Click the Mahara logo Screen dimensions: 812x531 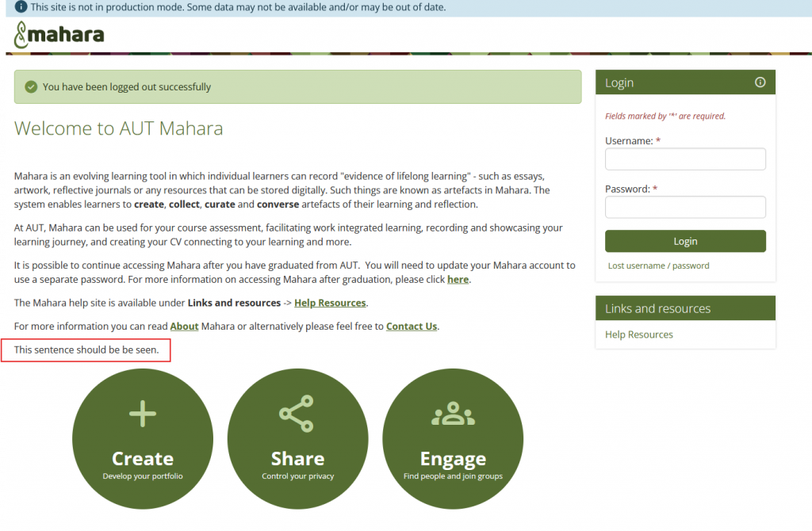click(59, 36)
